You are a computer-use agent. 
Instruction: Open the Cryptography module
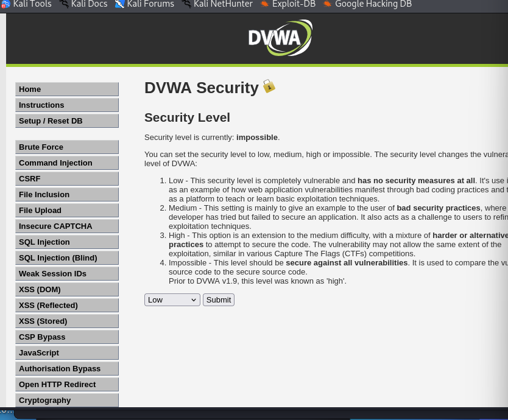(67, 401)
